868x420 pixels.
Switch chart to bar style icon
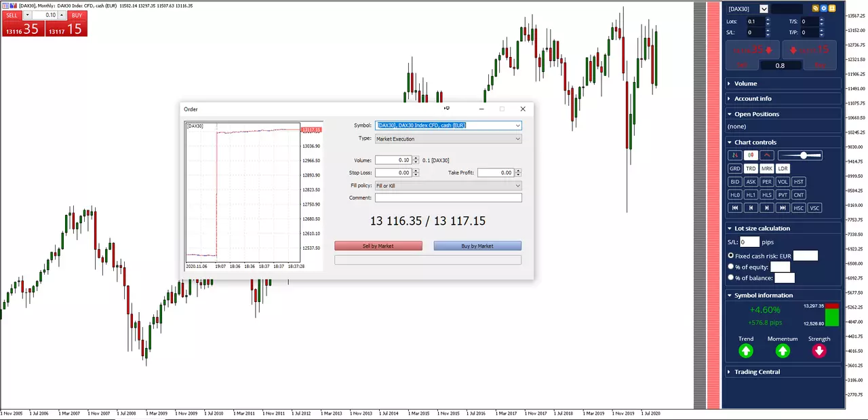click(734, 155)
